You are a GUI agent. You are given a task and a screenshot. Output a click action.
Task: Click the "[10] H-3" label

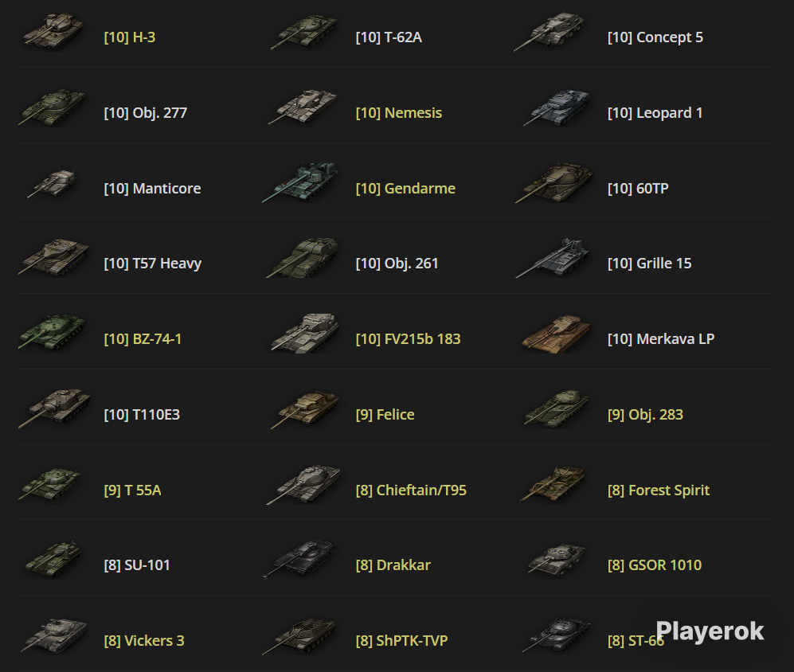tap(130, 37)
